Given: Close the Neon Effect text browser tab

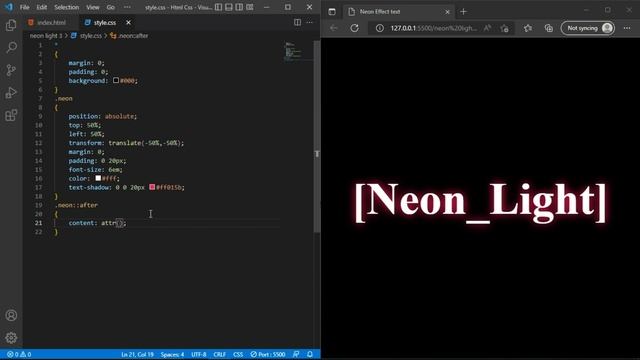Looking at the screenshot, I should [447, 12].
